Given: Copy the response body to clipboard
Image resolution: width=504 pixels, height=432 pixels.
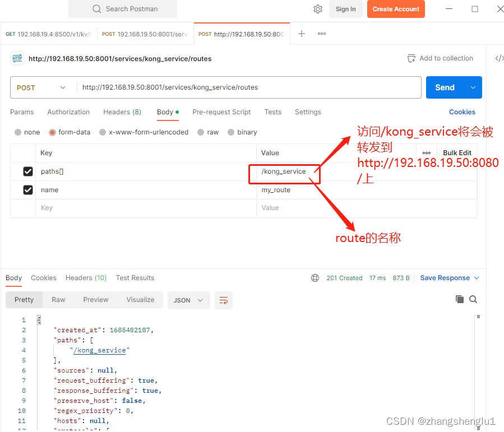Looking at the screenshot, I should 459,299.
